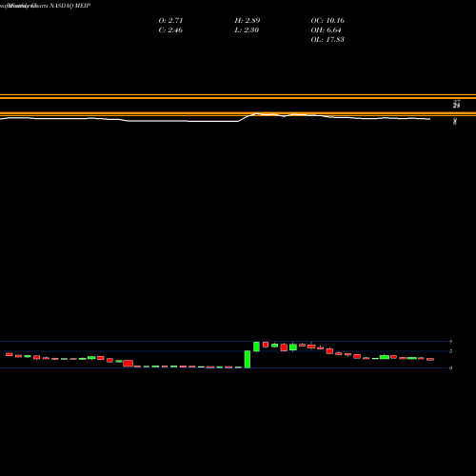Click the tall green breakout candlestick
This screenshot has height=476, width=476.
(248, 359)
